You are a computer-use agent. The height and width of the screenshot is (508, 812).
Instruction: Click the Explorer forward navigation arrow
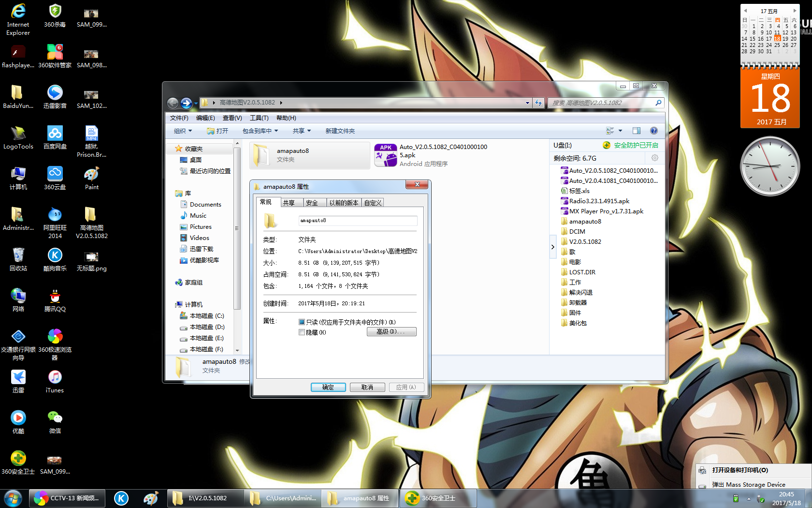pyautogui.click(x=186, y=103)
